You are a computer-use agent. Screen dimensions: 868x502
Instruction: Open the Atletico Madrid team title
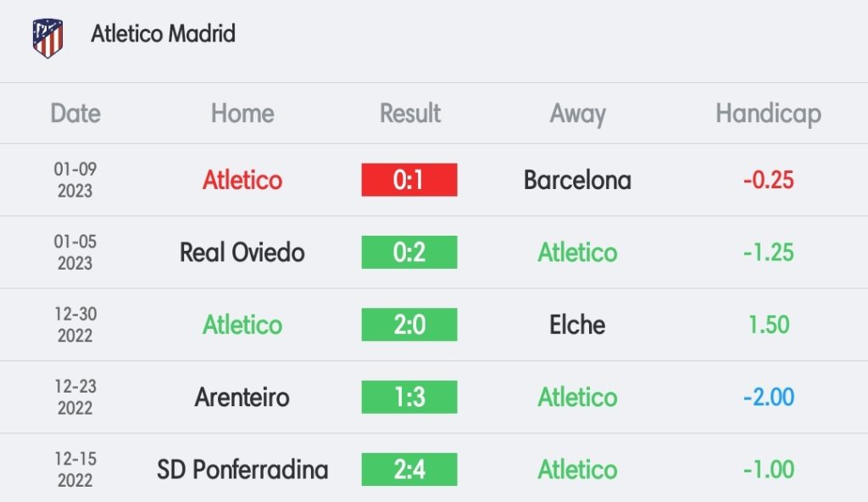[163, 34]
